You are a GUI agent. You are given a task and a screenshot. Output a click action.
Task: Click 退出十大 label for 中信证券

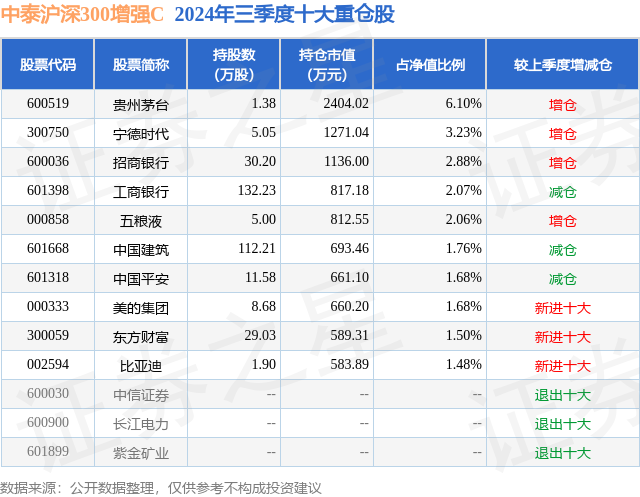coord(562,395)
